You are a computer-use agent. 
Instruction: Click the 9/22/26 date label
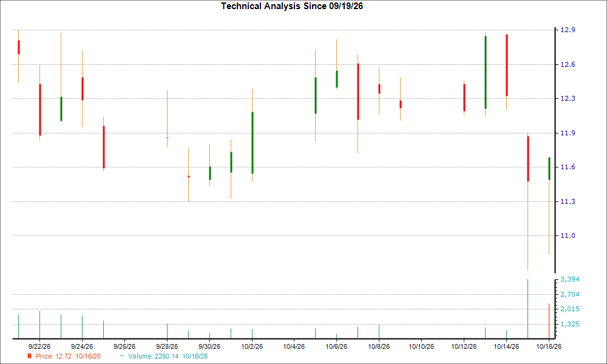coord(39,346)
